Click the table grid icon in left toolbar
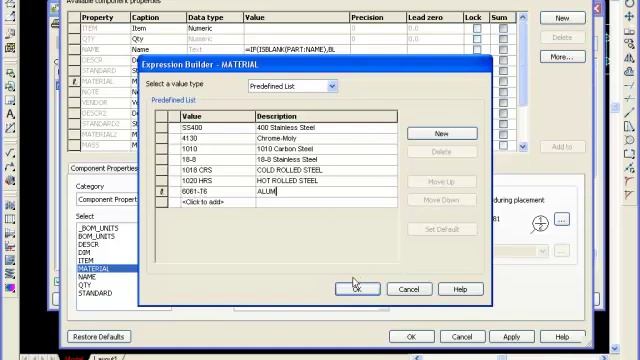 [10, 219]
